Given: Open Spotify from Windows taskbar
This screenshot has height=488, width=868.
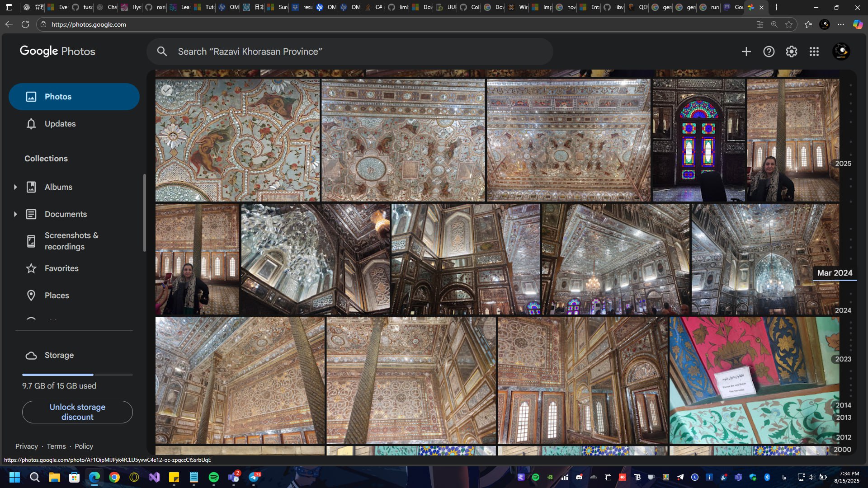Looking at the screenshot, I should click(x=214, y=477).
